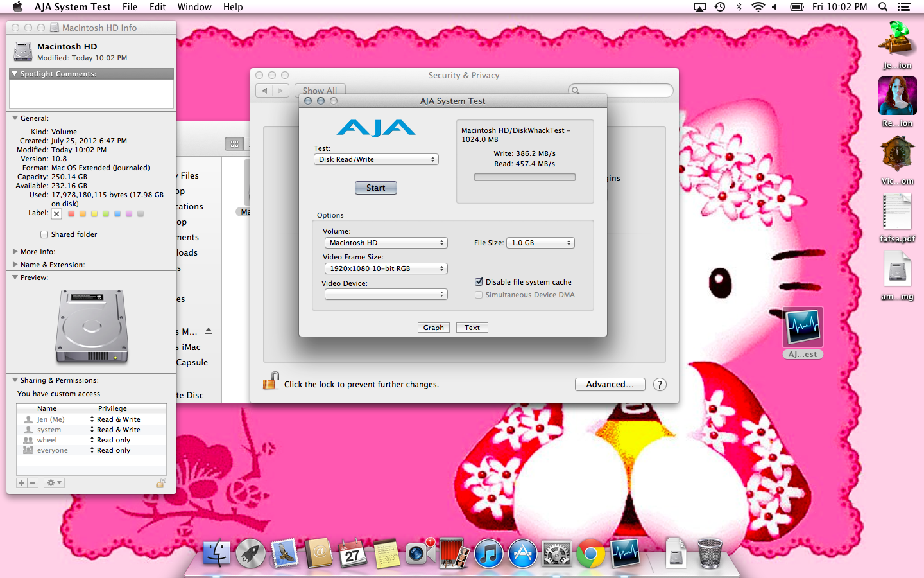Open the Test type dropdown
The height and width of the screenshot is (578, 924).
pos(376,159)
